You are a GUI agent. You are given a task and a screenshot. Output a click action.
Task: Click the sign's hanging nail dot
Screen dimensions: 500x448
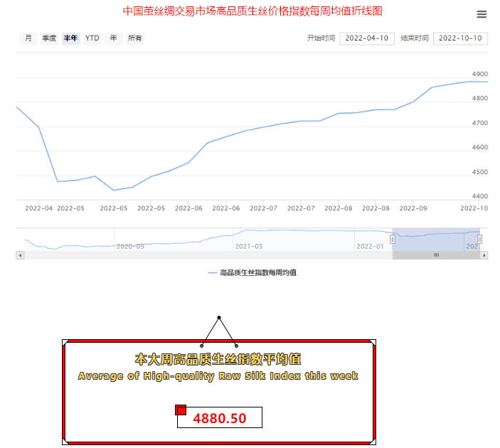(219, 317)
